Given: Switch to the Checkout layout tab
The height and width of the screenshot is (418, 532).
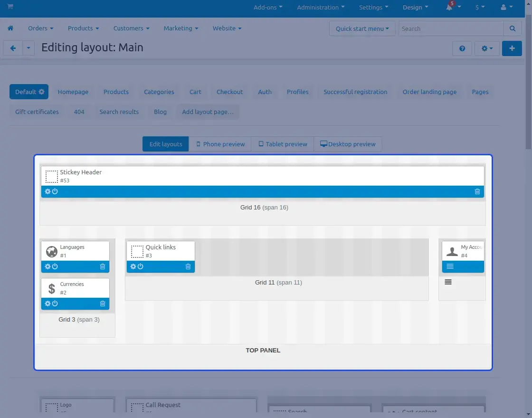Looking at the screenshot, I should 229,92.
